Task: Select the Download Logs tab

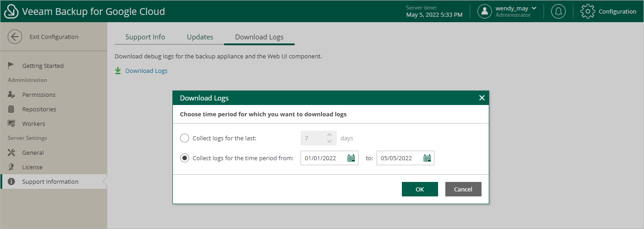Action: (x=259, y=37)
